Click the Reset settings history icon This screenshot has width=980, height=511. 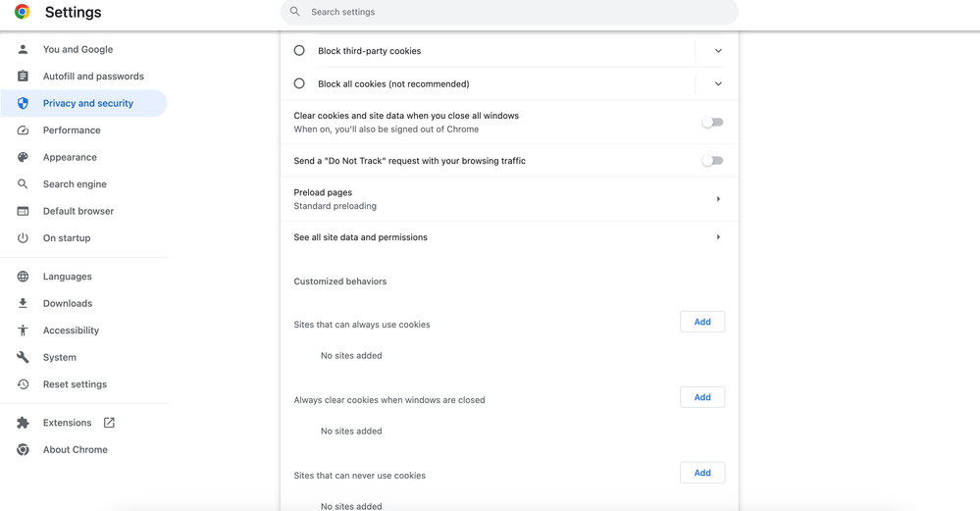[x=23, y=384]
